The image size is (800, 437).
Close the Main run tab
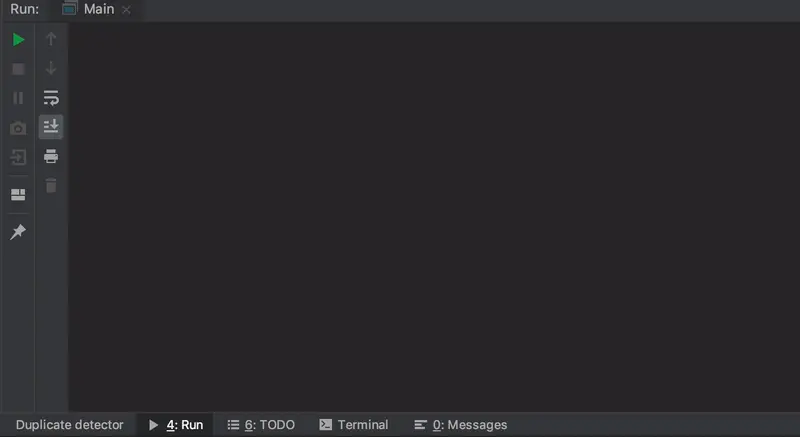coord(126,10)
